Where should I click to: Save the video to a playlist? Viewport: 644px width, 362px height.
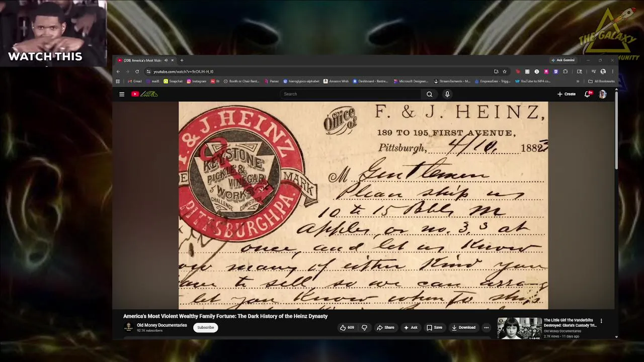pos(434,327)
